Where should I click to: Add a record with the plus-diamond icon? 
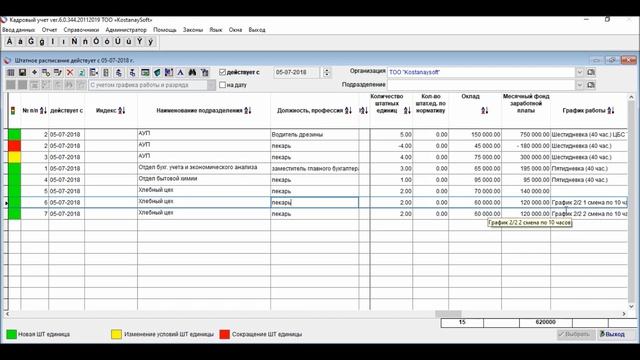coord(34,73)
